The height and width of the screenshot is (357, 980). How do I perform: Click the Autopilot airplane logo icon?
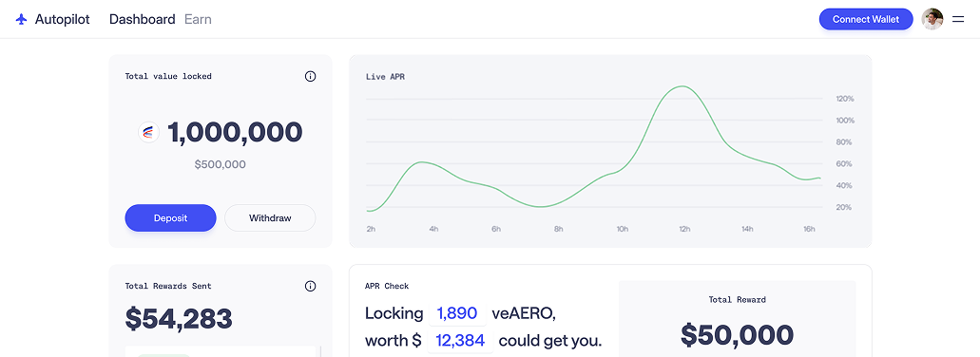[x=22, y=19]
